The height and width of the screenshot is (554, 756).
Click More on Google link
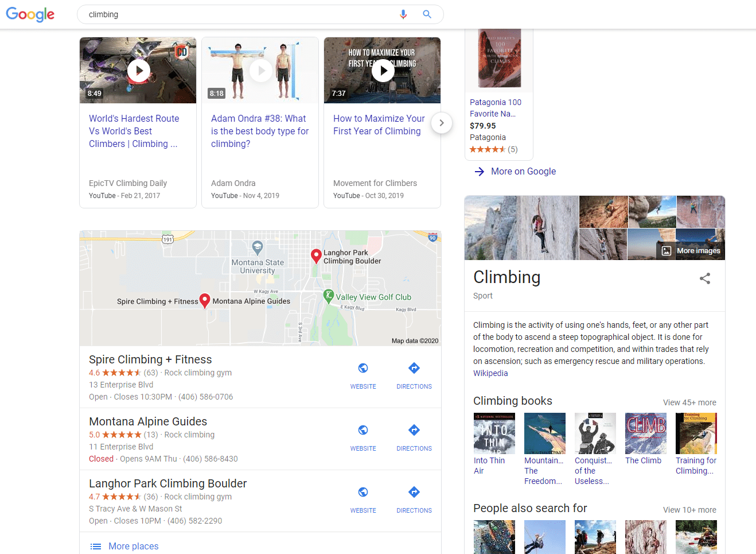tap(523, 171)
